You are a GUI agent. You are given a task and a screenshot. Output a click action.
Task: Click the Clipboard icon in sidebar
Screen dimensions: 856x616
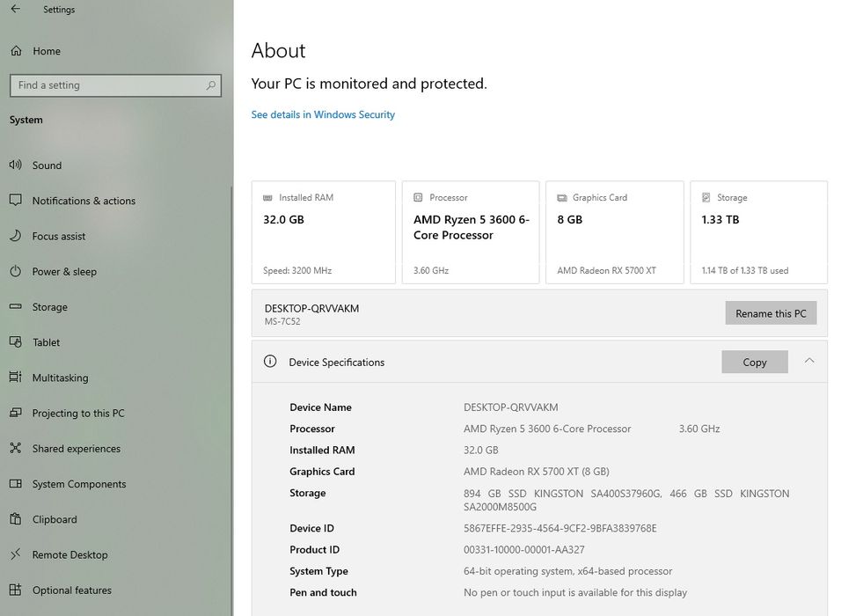(x=15, y=519)
